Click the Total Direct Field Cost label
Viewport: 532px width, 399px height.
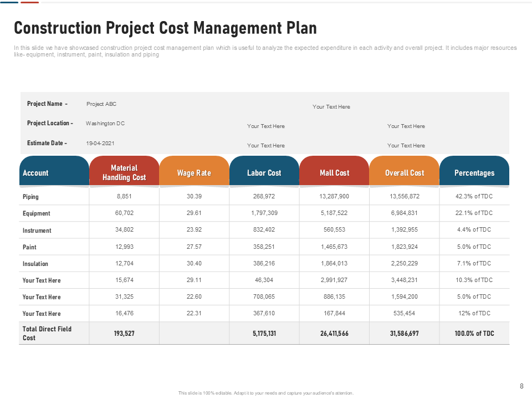point(47,333)
